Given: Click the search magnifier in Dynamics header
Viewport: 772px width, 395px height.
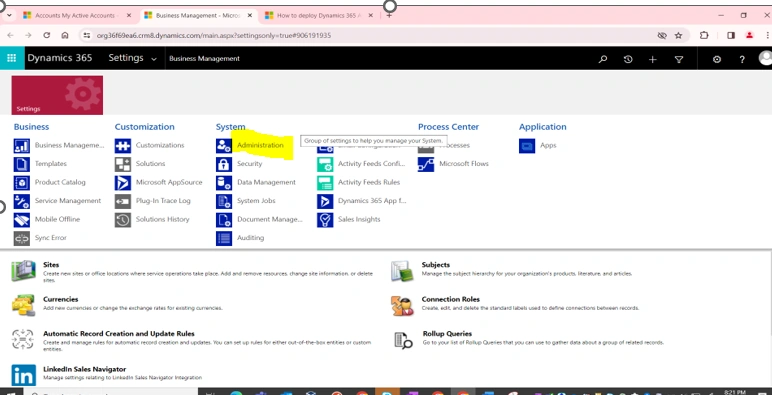Looking at the screenshot, I should click(x=603, y=59).
